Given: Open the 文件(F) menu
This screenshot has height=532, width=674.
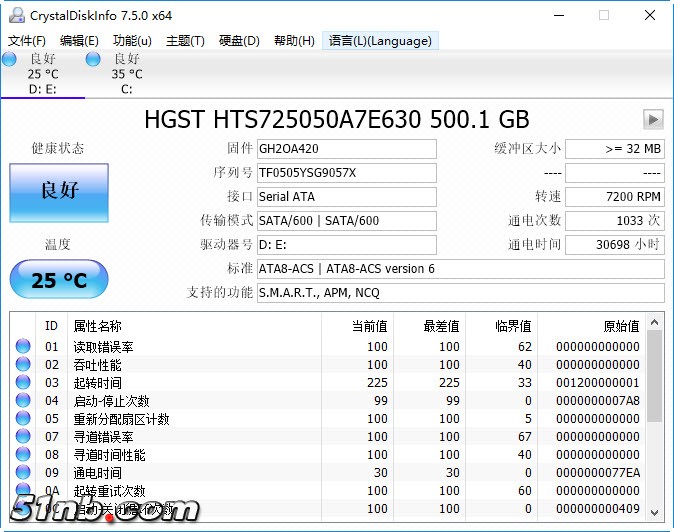Looking at the screenshot, I should pos(27,41).
